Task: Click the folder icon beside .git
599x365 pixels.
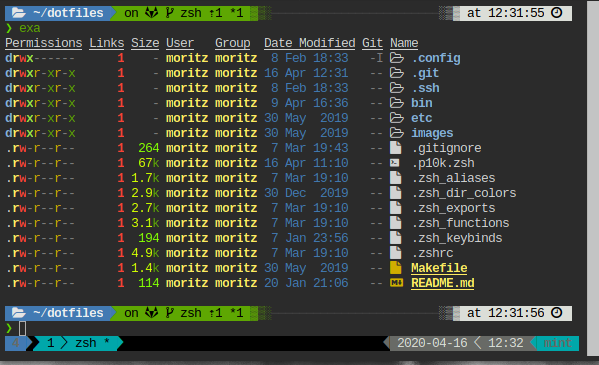Action: coord(397,73)
